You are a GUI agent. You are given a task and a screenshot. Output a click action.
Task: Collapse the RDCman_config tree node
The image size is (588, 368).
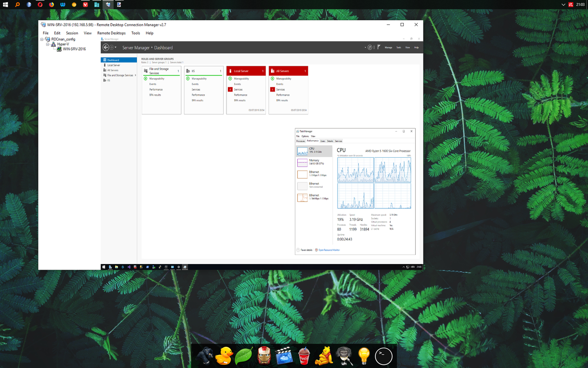pos(42,40)
